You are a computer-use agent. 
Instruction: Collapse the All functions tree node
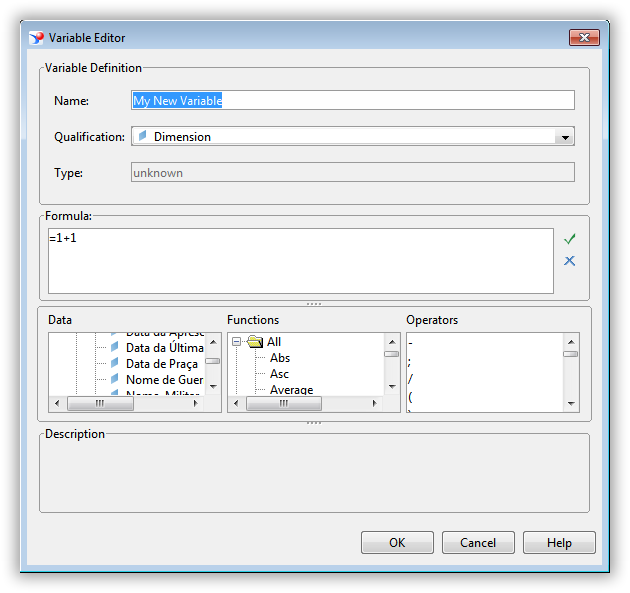237,342
